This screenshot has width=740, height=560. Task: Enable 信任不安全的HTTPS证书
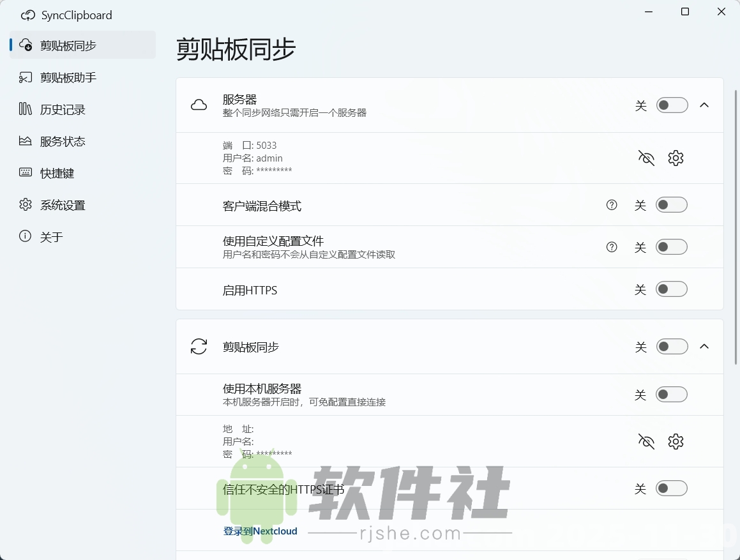point(672,488)
